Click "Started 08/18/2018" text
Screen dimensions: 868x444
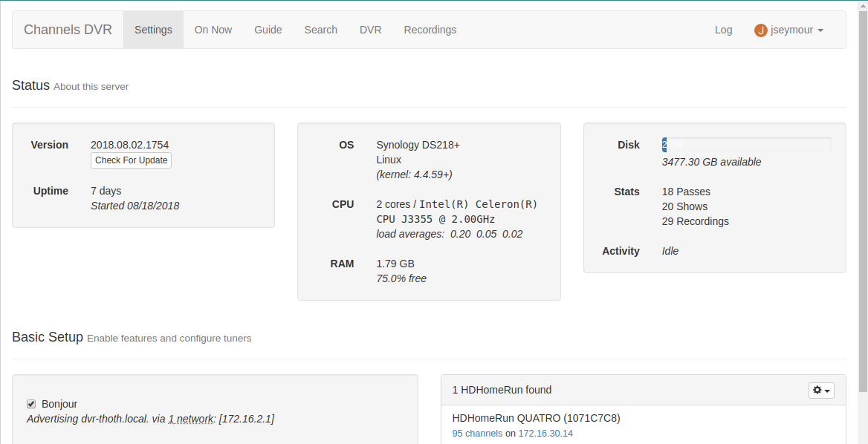[135, 206]
